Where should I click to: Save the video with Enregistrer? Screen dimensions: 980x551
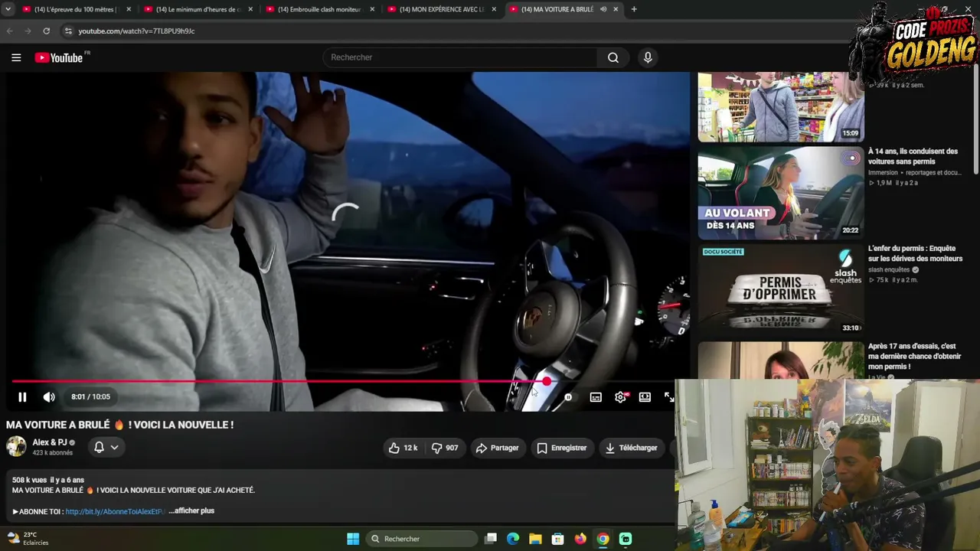coord(561,448)
